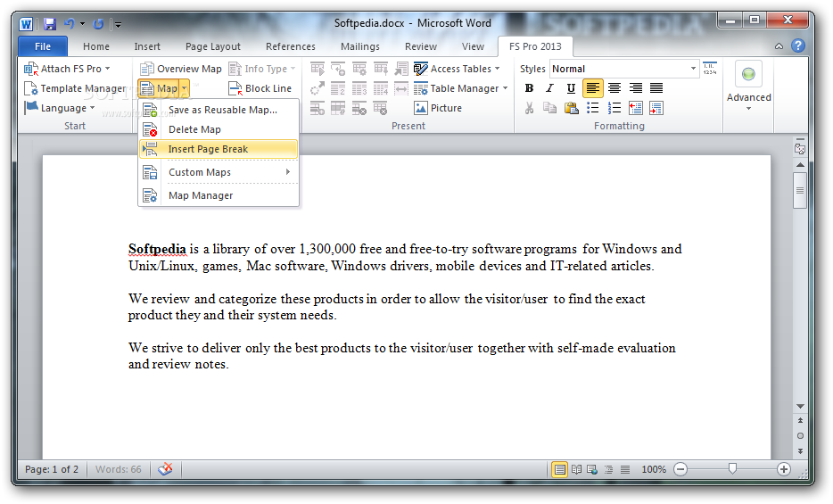Switch to Draft view
Image resolution: width=833 pixels, height=504 pixels.
click(x=625, y=469)
